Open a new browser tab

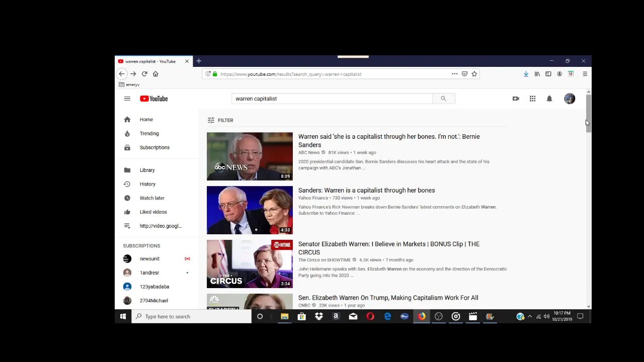click(x=199, y=61)
